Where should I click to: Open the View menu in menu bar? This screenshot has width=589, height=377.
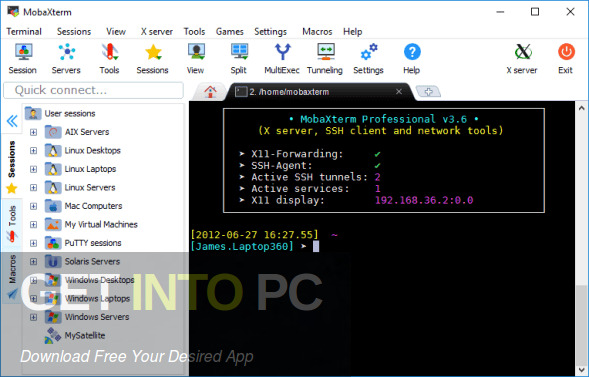(x=116, y=32)
